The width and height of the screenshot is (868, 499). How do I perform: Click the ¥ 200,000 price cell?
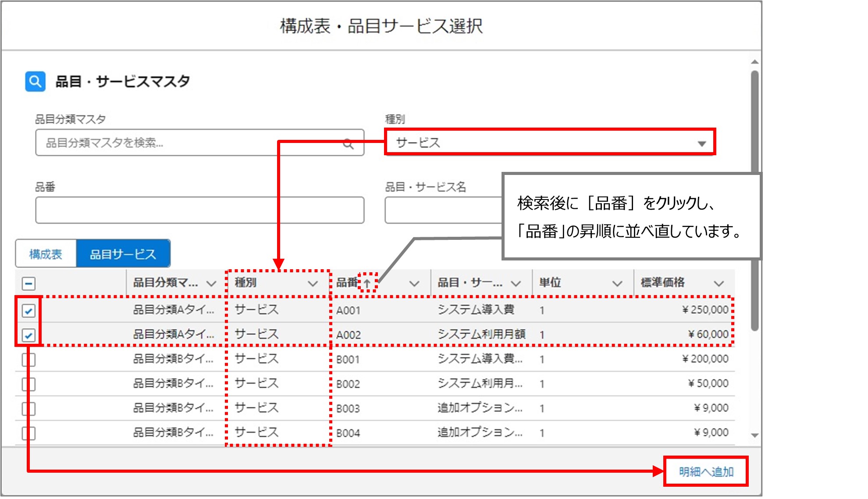705,359
